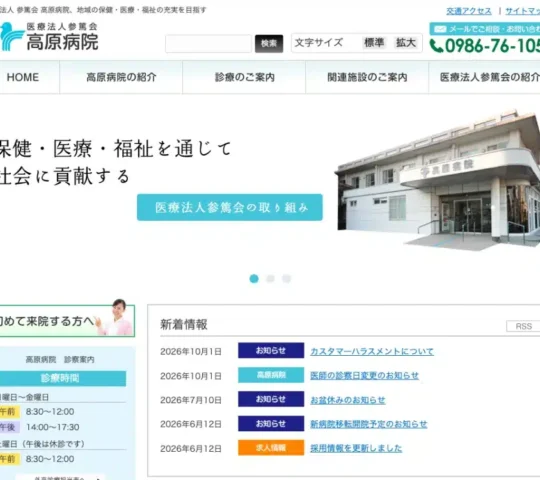
Task: Click the 新着情報 heading
Action: click(x=184, y=324)
